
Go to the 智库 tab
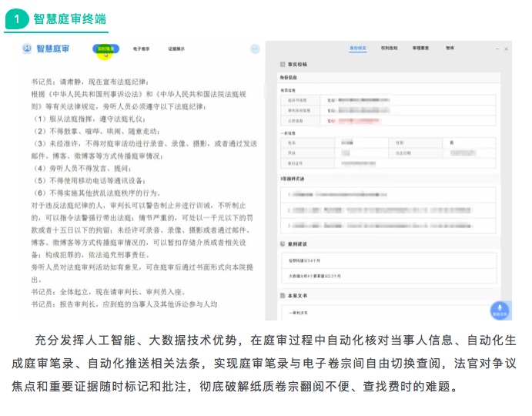click(450, 48)
